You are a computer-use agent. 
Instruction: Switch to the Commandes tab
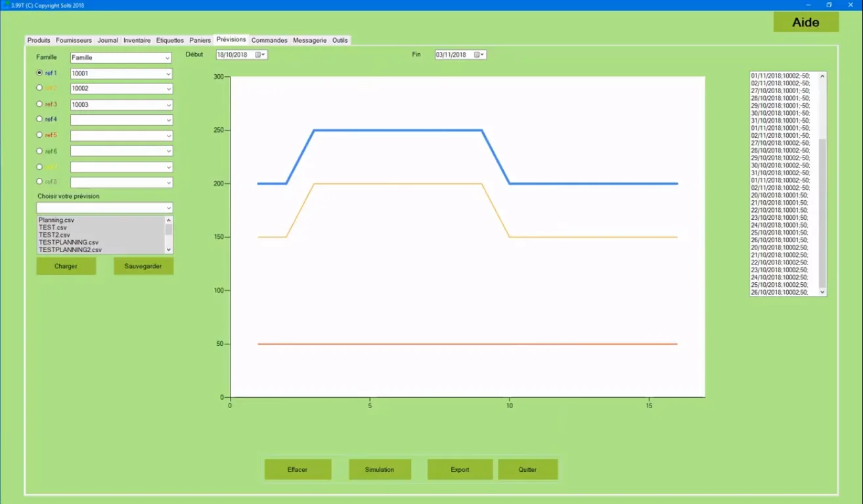[x=269, y=40]
